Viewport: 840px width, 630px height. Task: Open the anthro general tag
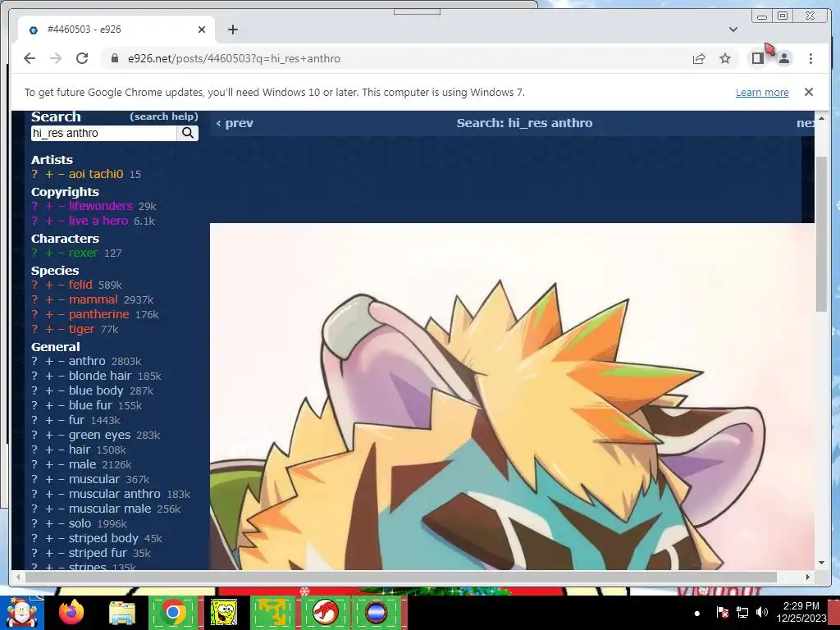(87, 361)
